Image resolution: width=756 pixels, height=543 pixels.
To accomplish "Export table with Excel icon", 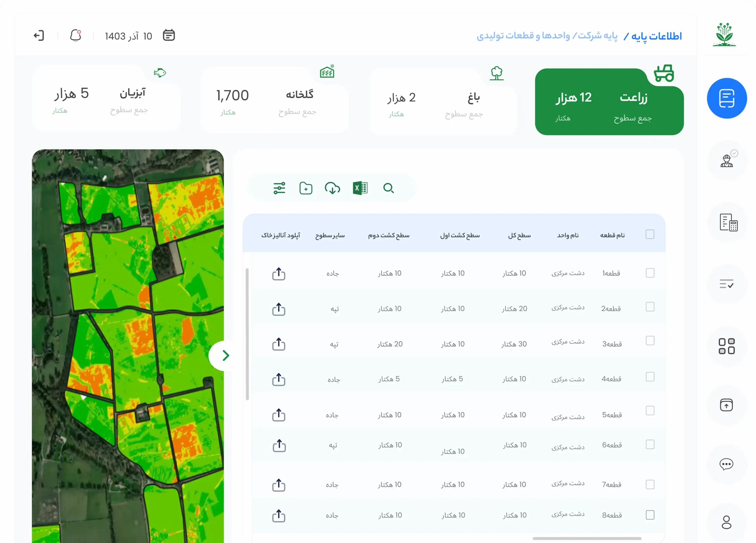I will 360,188.
